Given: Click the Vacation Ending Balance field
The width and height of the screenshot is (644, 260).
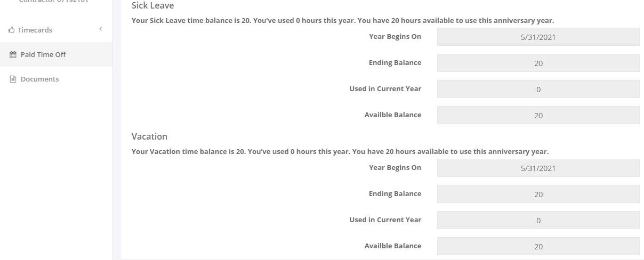Looking at the screenshot, I should tap(538, 194).
